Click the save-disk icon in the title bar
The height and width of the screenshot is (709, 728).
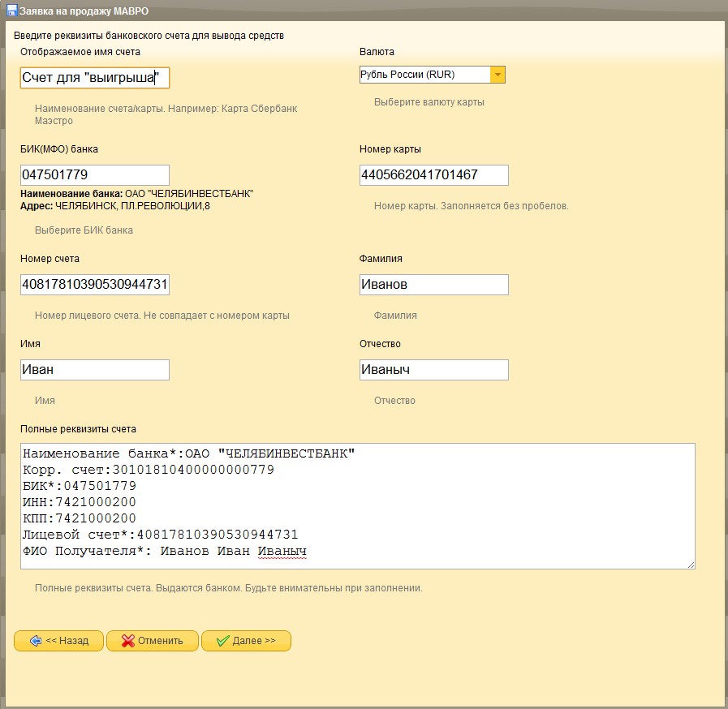(x=12, y=11)
